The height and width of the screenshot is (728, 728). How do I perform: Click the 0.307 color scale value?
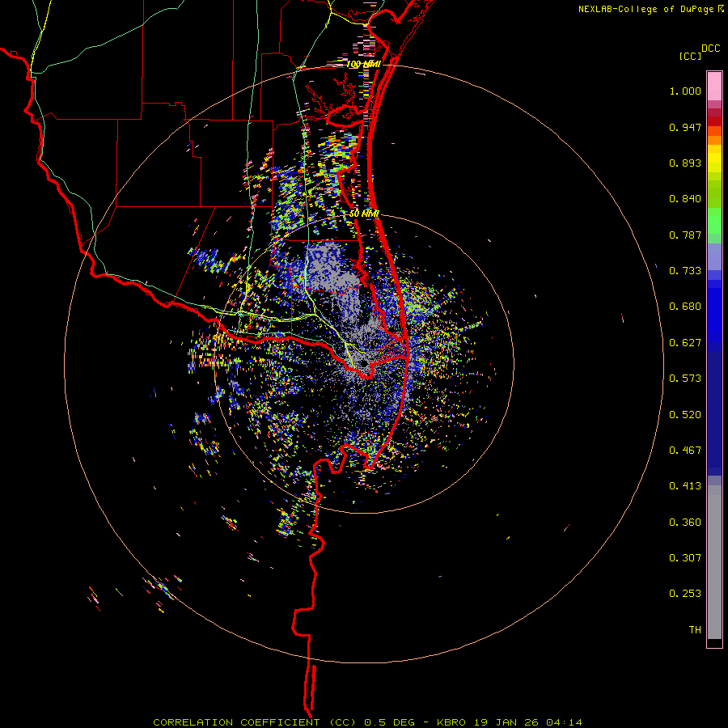(x=685, y=558)
